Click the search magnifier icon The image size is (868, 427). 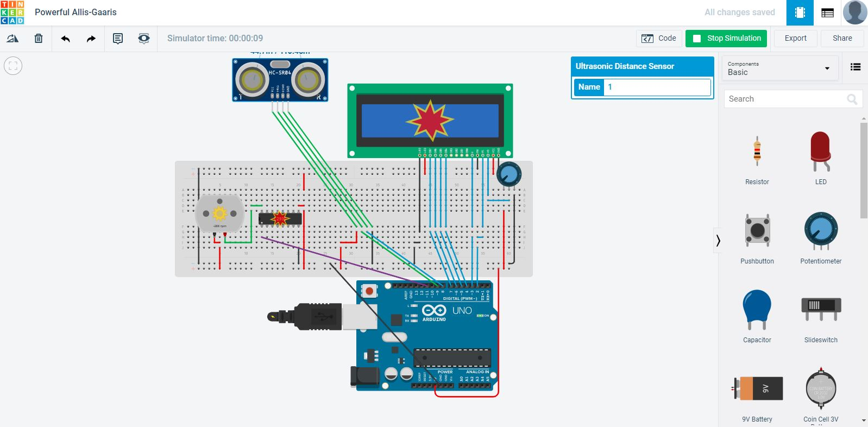852,99
